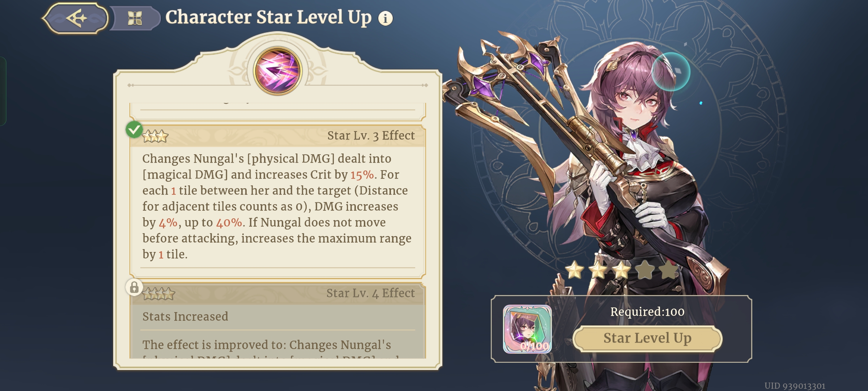Open the info icon beside the title
Image resolution: width=868 pixels, height=391 pixels.
[x=385, y=18]
